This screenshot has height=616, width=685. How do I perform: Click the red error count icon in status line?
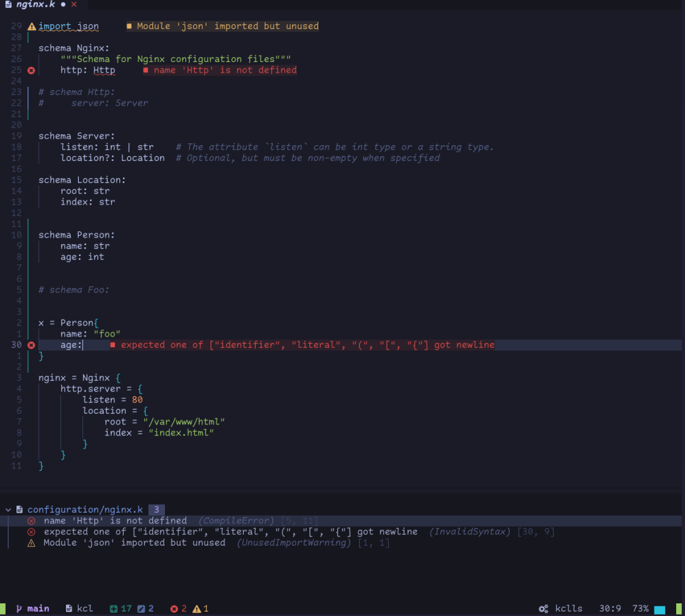tap(174, 608)
